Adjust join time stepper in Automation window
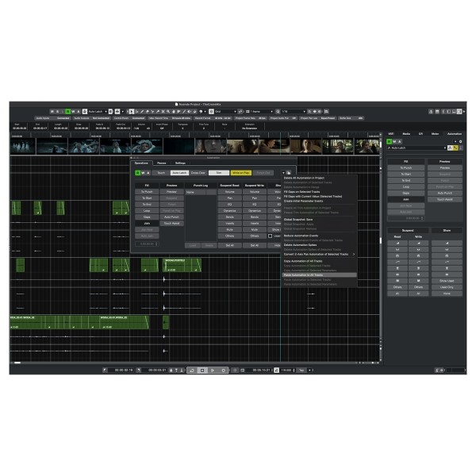 pos(156,244)
